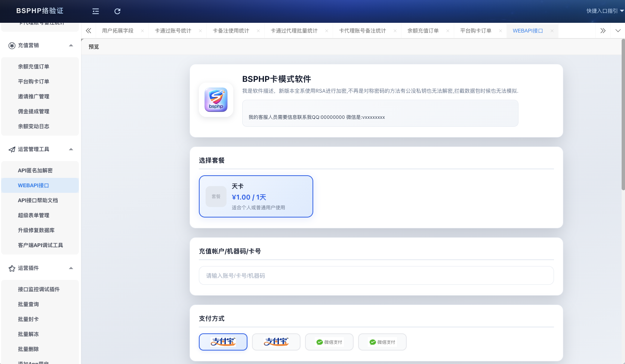Open 批量解冻 sidebar item

[40, 334]
